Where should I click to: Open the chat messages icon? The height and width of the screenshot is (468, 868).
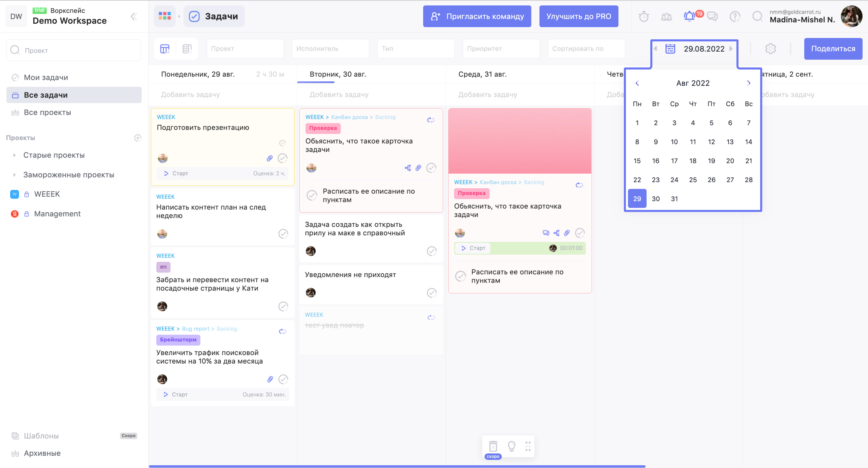point(712,16)
